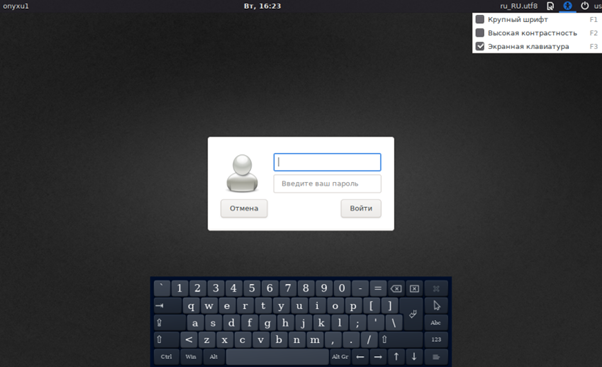Click the Отмена button
602x367 pixels.
(244, 208)
